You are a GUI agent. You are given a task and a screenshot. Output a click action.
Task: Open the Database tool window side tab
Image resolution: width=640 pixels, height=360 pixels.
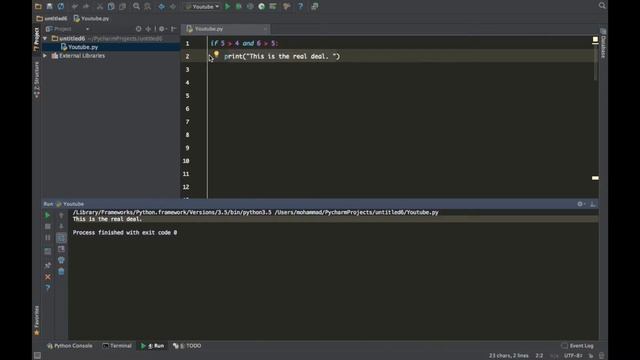click(603, 43)
